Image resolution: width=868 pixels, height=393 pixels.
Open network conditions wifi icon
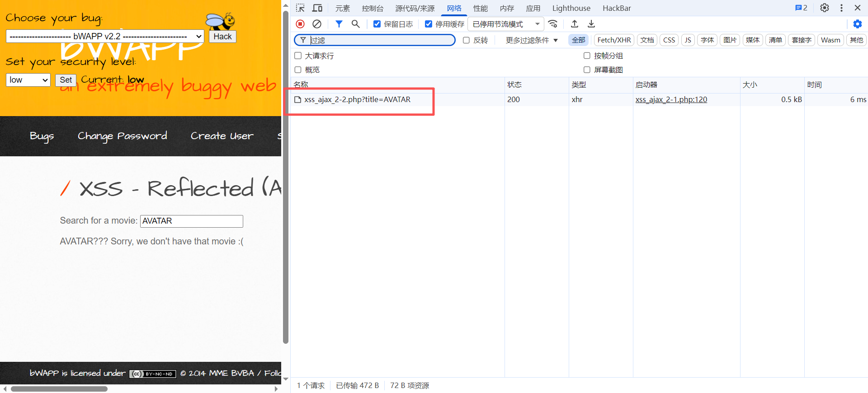[552, 24]
